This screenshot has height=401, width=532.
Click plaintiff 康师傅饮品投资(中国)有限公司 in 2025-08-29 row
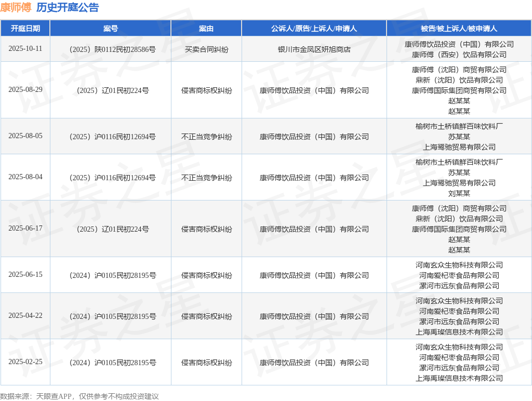314,90
